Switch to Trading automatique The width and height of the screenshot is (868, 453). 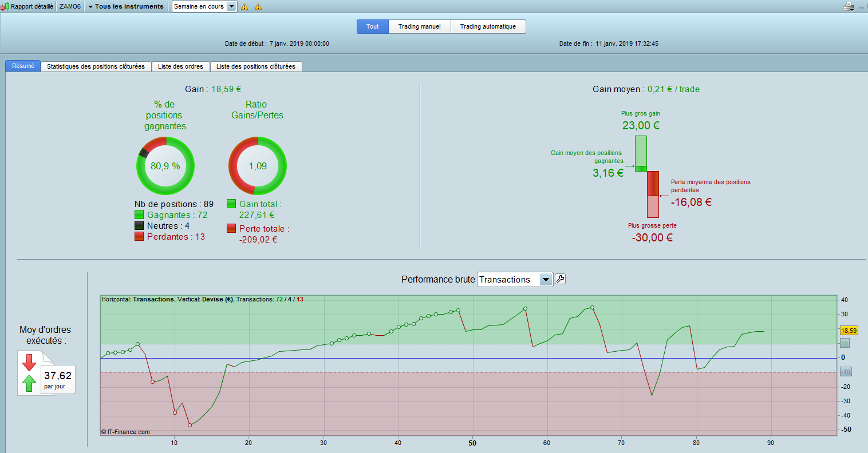tap(488, 26)
